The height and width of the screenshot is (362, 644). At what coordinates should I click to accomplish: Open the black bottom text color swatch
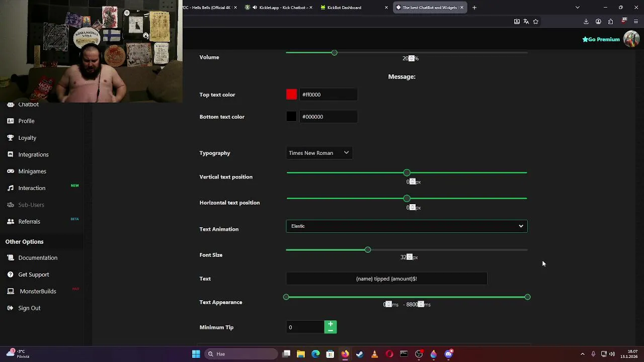tap(291, 117)
